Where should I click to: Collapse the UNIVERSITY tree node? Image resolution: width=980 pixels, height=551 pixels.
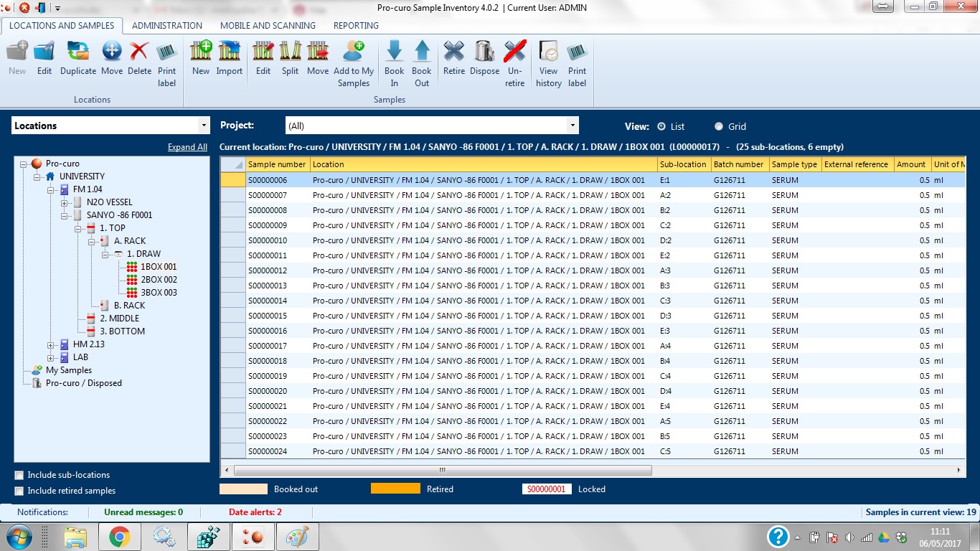pos(37,176)
